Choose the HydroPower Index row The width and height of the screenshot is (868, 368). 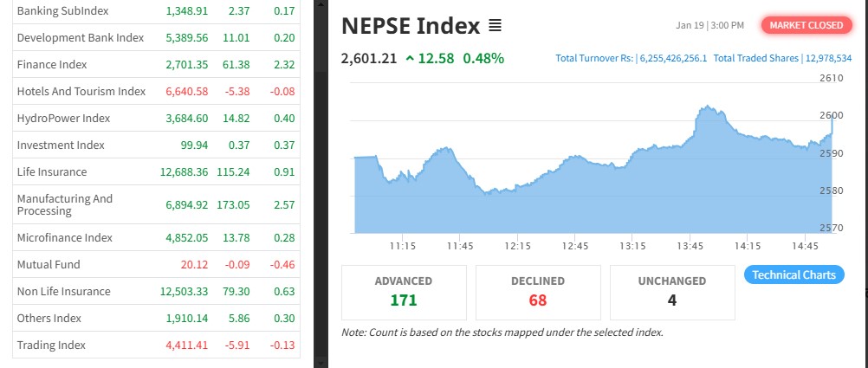click(x=63, y=119)
